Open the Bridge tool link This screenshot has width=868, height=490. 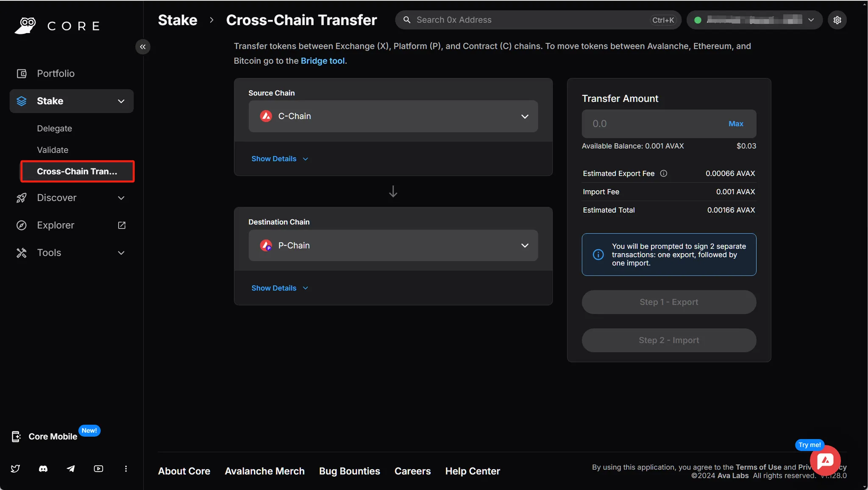pos(322,61)
